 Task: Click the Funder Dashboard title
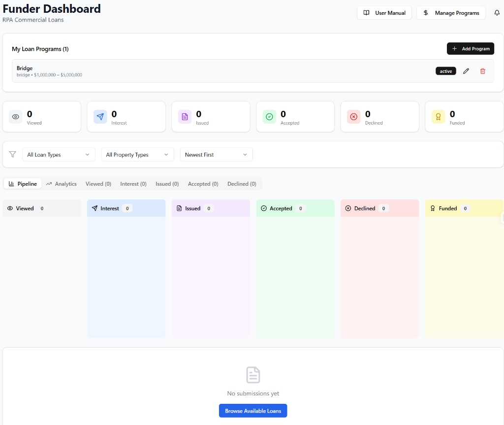pyautogui.click(x=52, y=9)
